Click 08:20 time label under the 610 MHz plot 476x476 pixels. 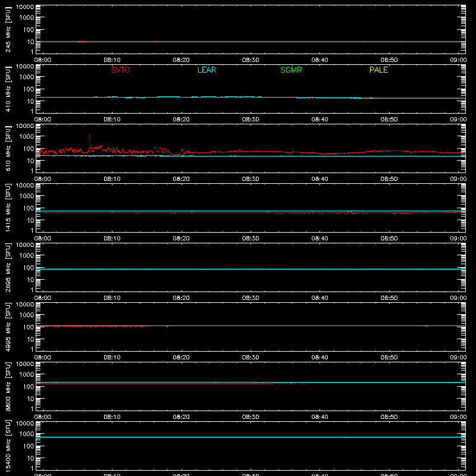pyautogui.click(x=181, y=179)
